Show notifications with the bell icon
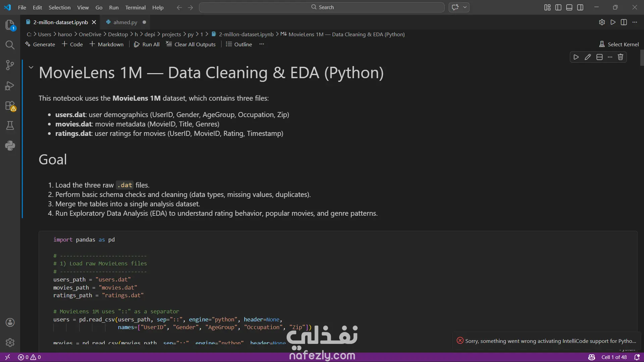This screenshot has width=644, height=362. coord(637,357)
